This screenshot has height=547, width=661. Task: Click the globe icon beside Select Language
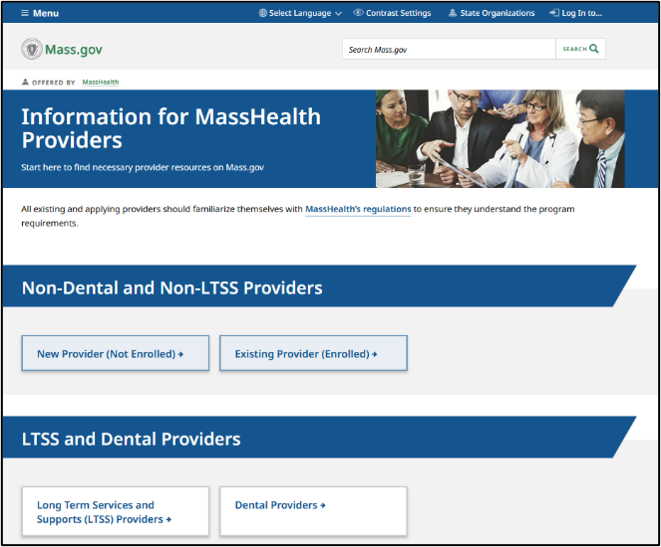pos(263,13)
